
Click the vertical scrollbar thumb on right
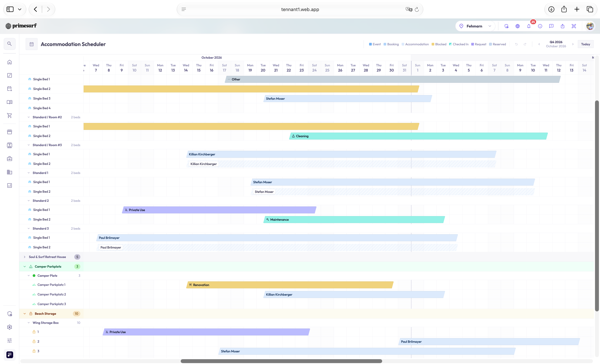597,206
